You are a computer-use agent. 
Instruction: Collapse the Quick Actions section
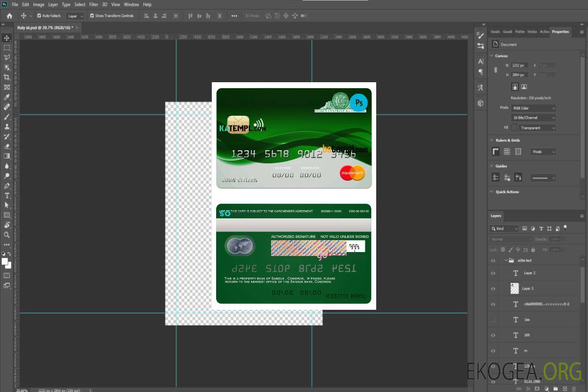(x=492, y=192)
